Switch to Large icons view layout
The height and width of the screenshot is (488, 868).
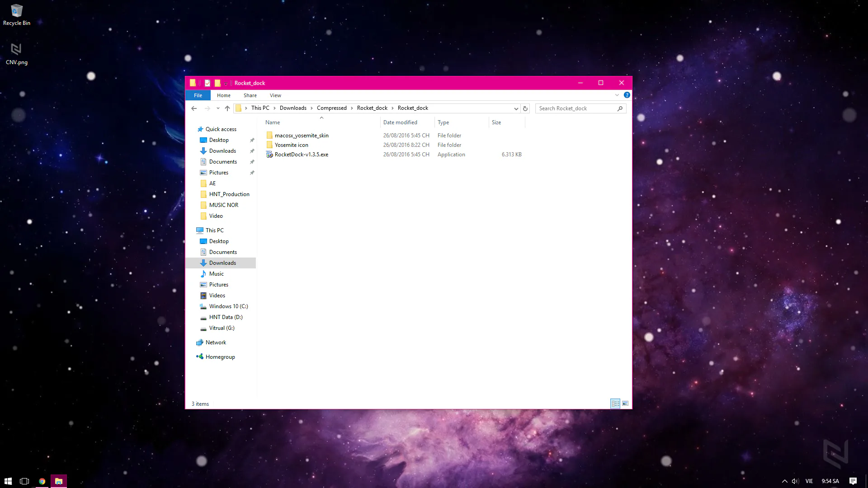625,404
